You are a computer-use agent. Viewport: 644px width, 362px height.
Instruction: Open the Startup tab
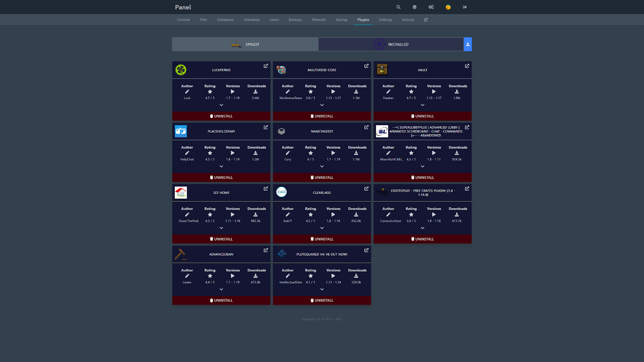pyautogui.click(x=341, y=20)
